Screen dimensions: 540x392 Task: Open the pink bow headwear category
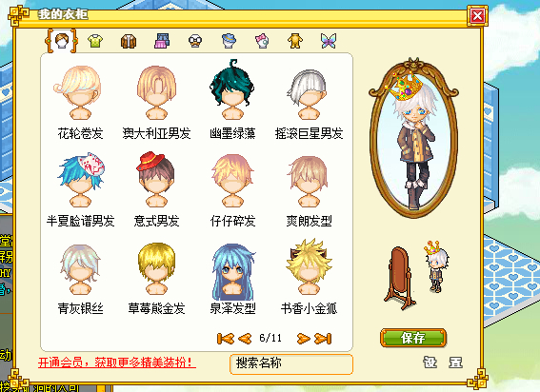(x=262, y=41)
